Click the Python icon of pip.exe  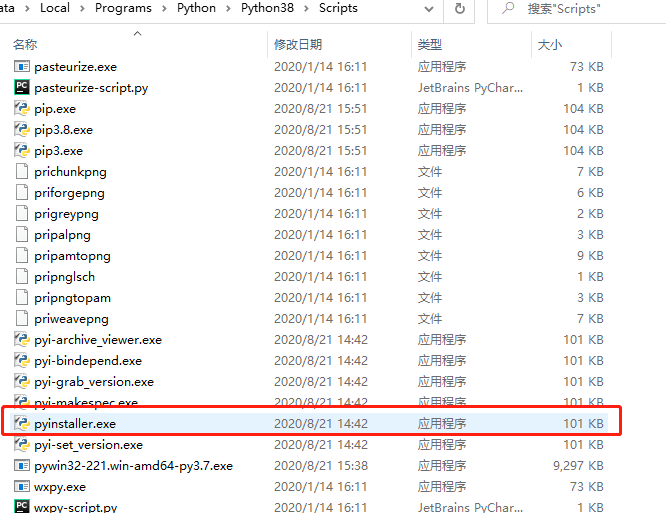22,108
